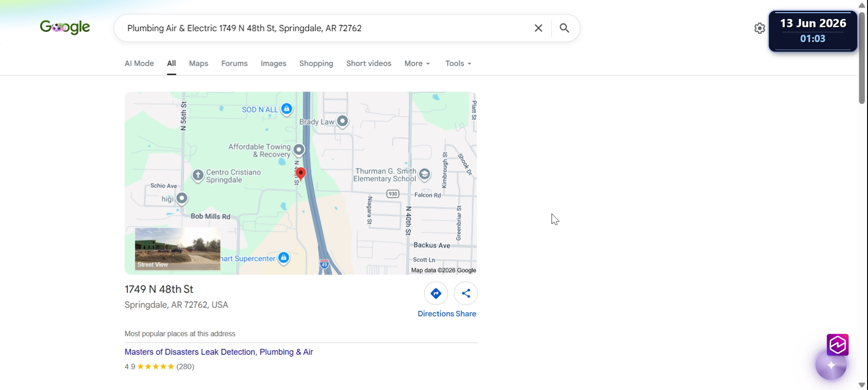Click the Greenbriar St map label

(x=458, y=223)
